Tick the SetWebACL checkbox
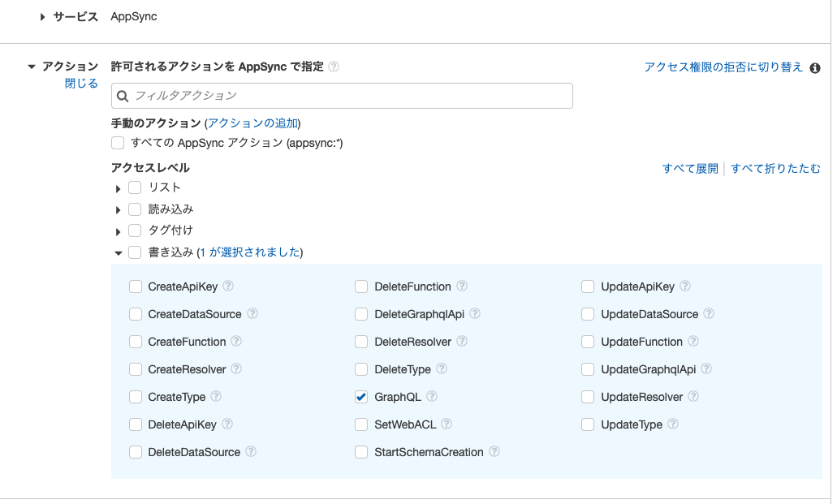 361,424
